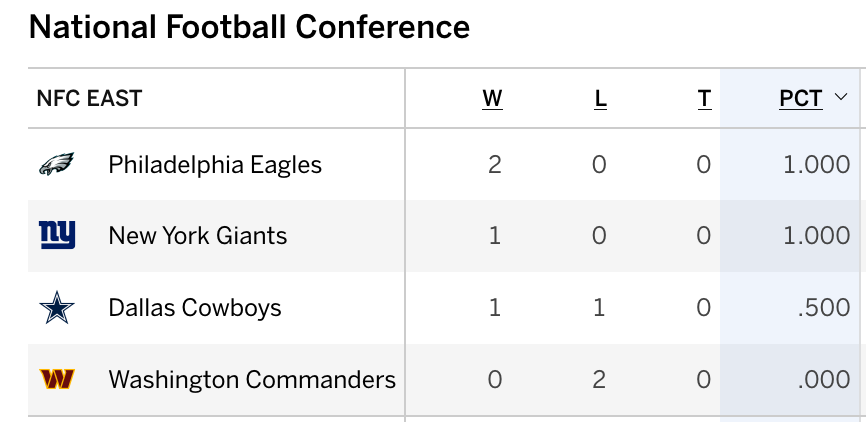Open Philadelphia Eagles team link

tap(215, 165)
